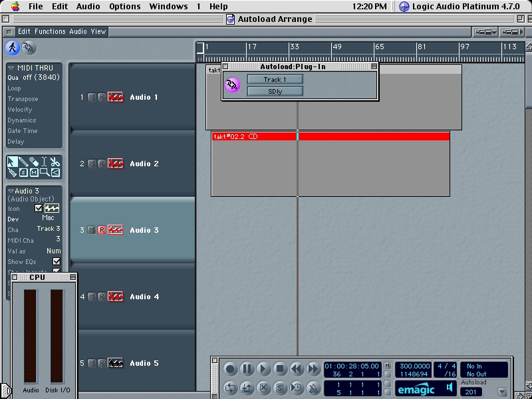The width and height of the screenshot is (532, 399).
Task: Mute the Audio 1 track
Action: point(92,97)
